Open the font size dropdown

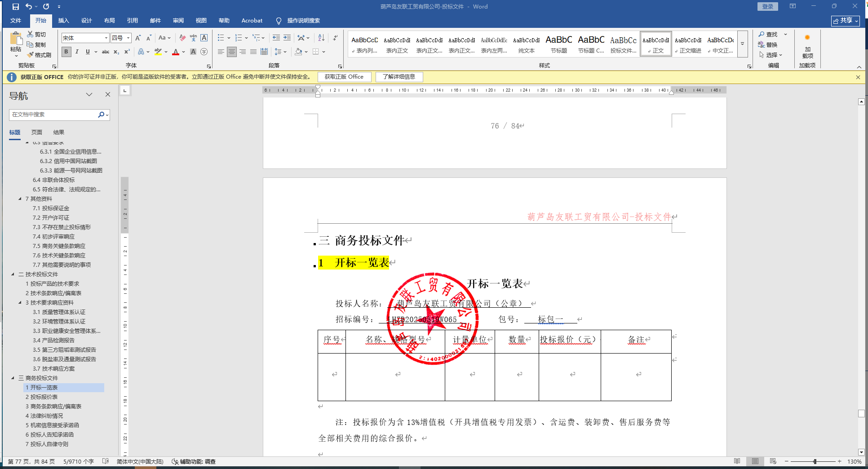coord(128,38)
